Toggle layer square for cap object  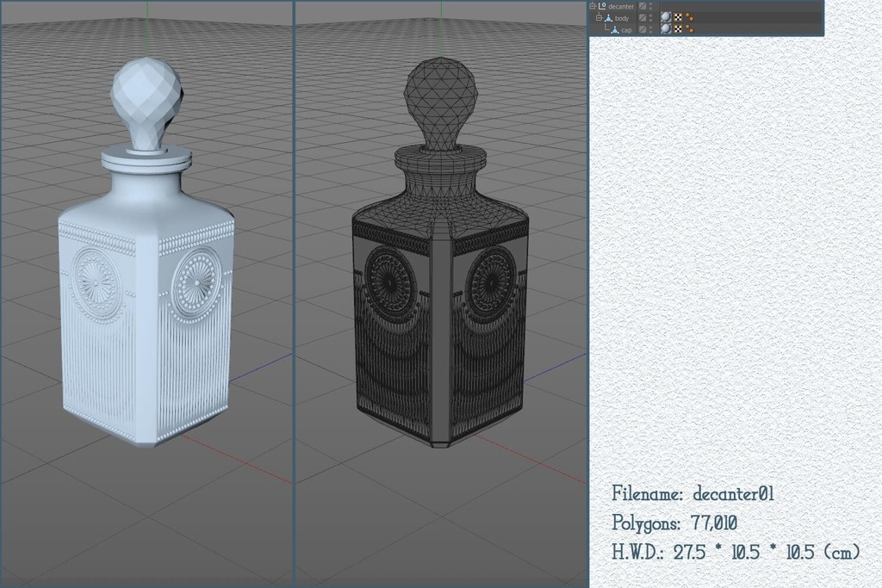pos(643,30)
